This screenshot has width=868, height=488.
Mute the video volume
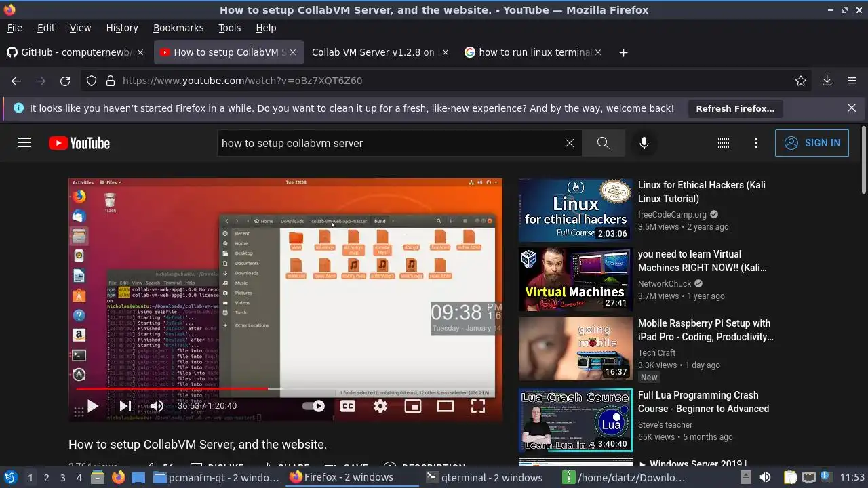pos(157,406)
